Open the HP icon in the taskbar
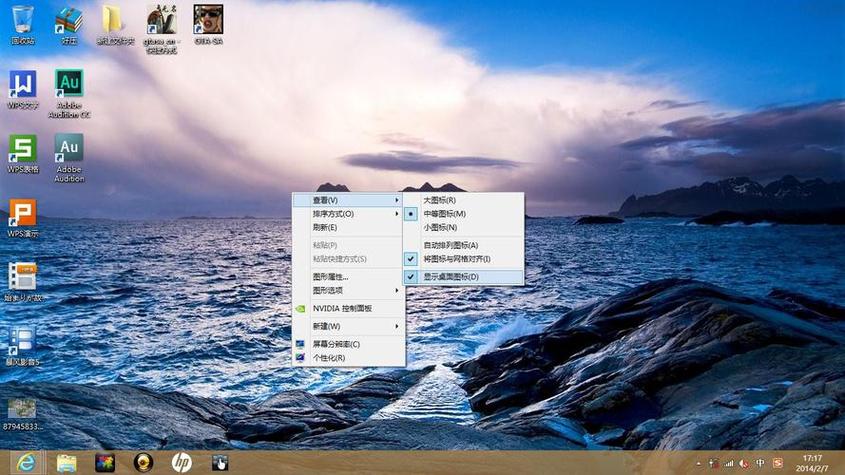 click(x=181, y=462)
